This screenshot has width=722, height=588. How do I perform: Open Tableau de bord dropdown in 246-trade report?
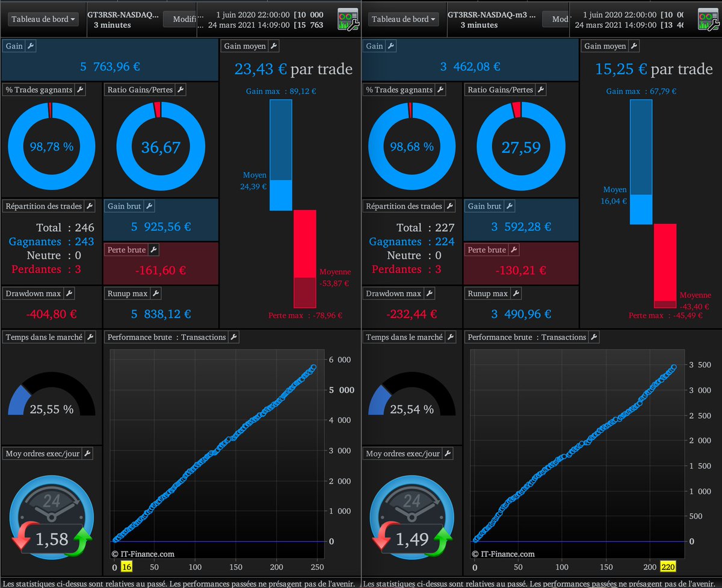coord(44,19)
